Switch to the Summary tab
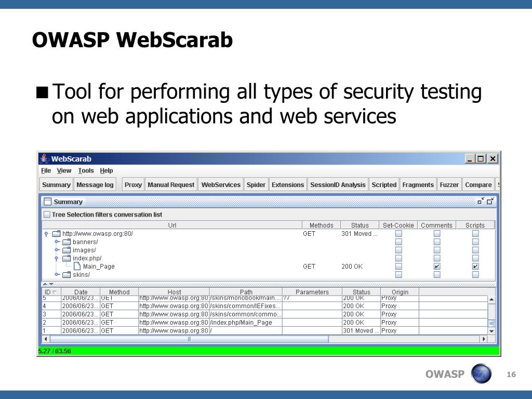Image resolution: width=532 pixels, height=399 pixels. tap(56, 184)
